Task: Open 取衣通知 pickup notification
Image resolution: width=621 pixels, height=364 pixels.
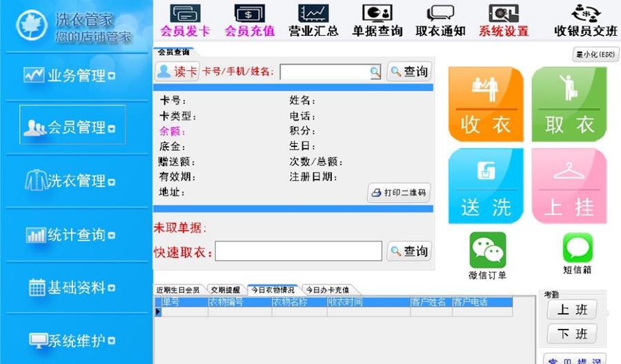Action: 440,21
